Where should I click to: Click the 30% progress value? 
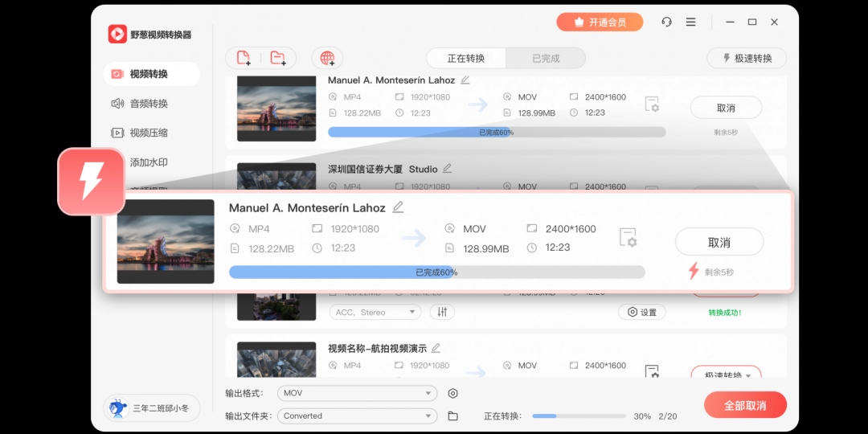pos(642,416)
